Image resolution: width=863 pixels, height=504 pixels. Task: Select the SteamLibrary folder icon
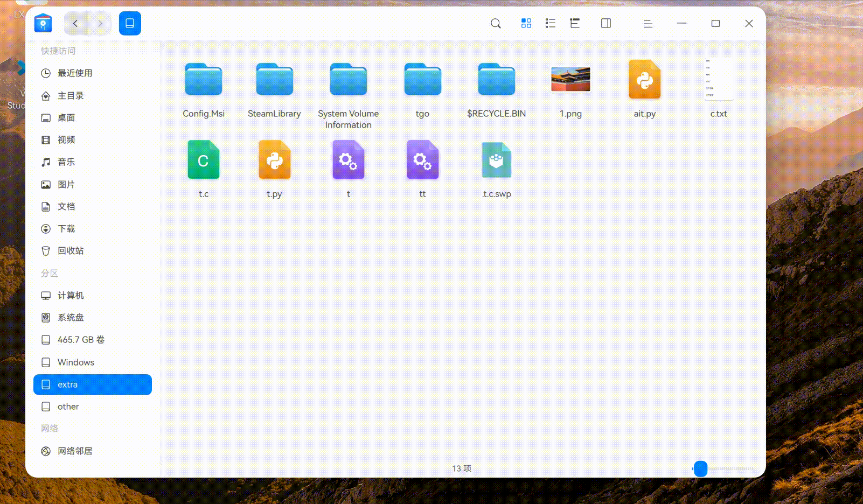(x=275, y=79)
